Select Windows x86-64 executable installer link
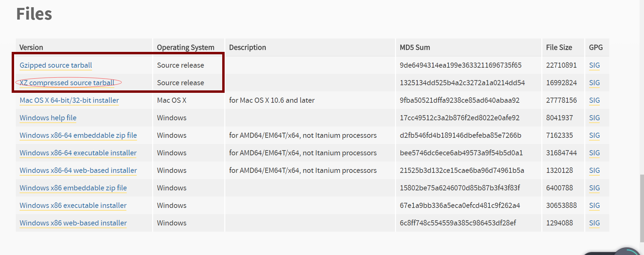This screenshot has width=644, height=255. point(78,153)
